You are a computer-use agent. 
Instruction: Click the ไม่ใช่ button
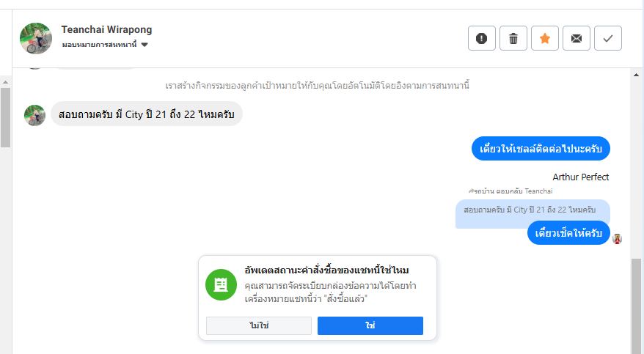[259, 325]
